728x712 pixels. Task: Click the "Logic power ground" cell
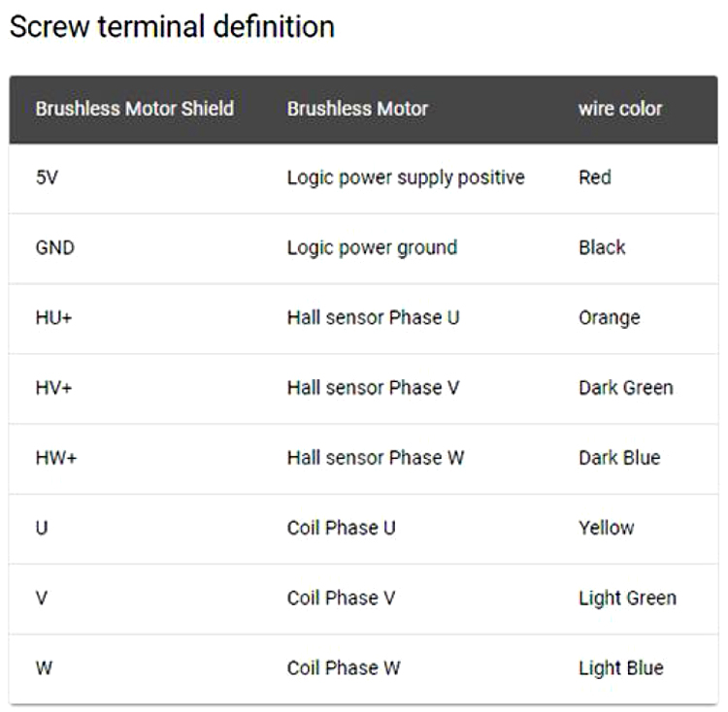point(372,247)
